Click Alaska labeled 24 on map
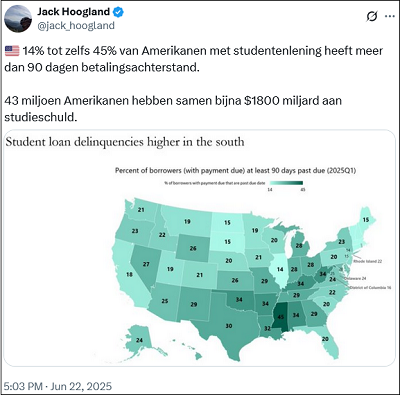This screenshot has height=395, width=400. [139, 340]
